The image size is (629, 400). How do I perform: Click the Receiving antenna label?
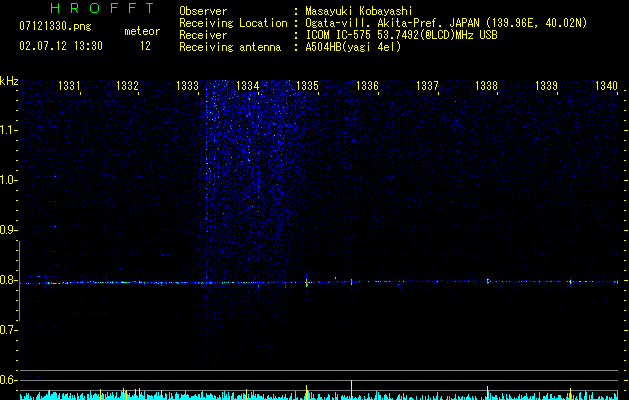(x=230, y=47)
